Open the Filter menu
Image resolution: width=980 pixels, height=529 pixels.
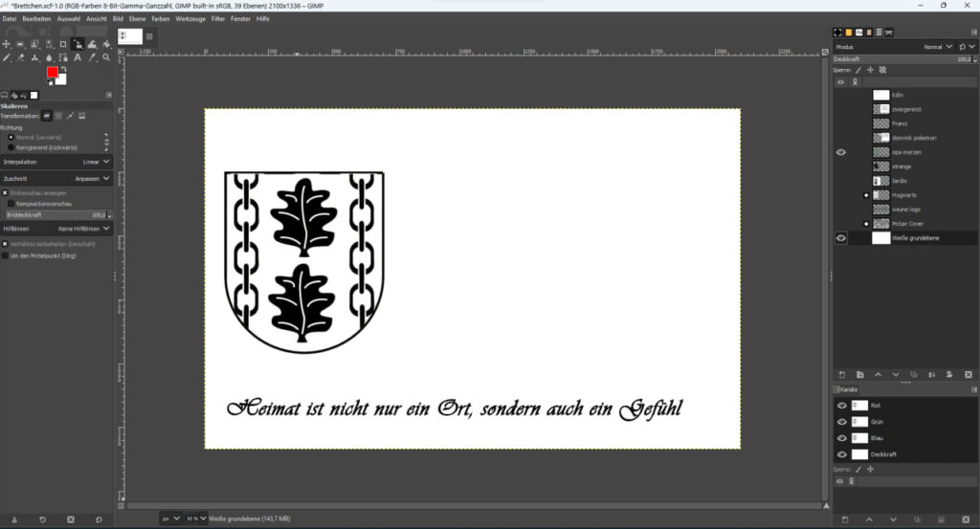(x=219, y=18)
